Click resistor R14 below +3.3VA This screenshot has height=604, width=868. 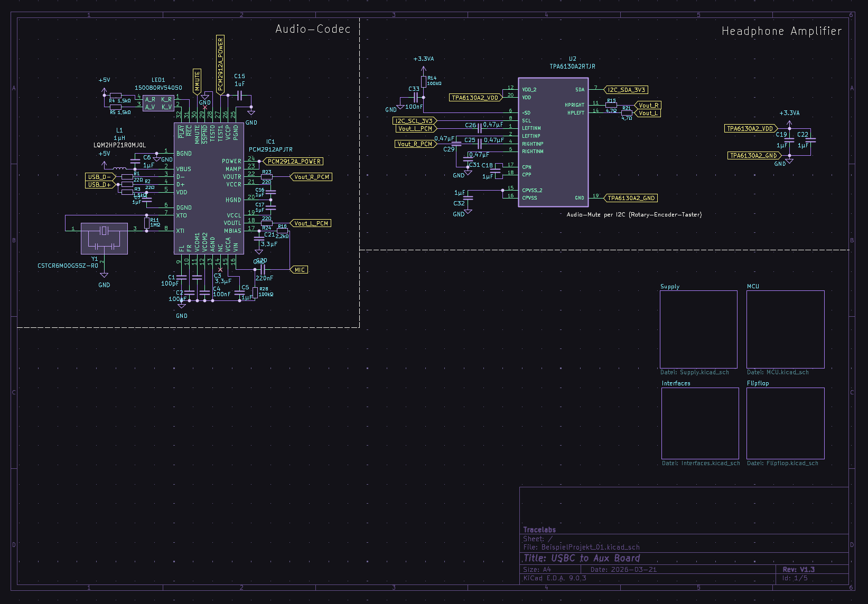[x=424, y=82]
